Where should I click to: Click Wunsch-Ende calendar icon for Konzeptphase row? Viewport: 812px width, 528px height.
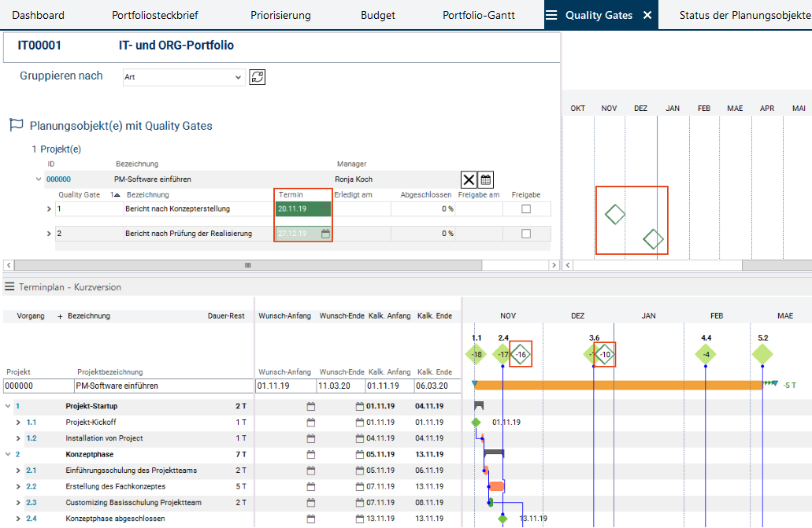(x=361, y=455)
